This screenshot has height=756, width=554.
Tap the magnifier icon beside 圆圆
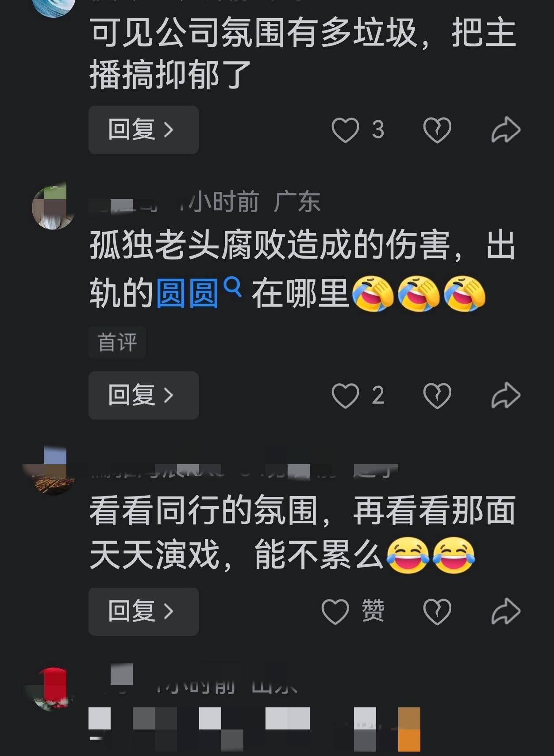pyautogui.click(x=233, y=287)
